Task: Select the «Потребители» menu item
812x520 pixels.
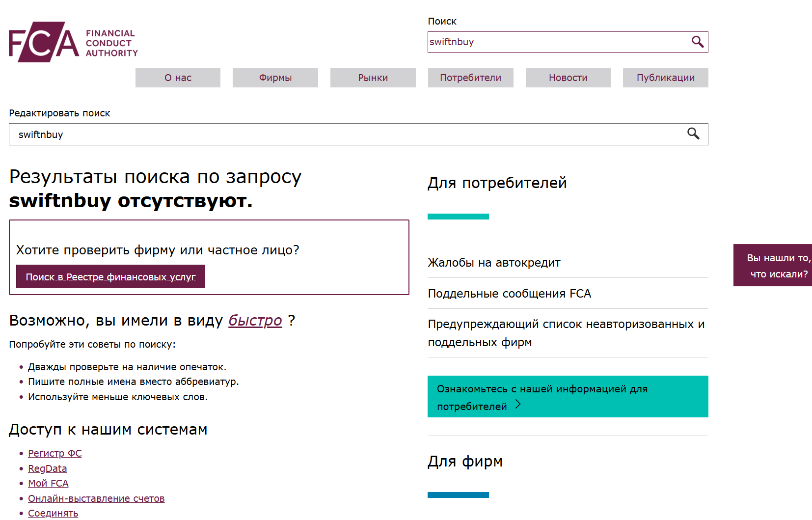Action: point(470,78)
